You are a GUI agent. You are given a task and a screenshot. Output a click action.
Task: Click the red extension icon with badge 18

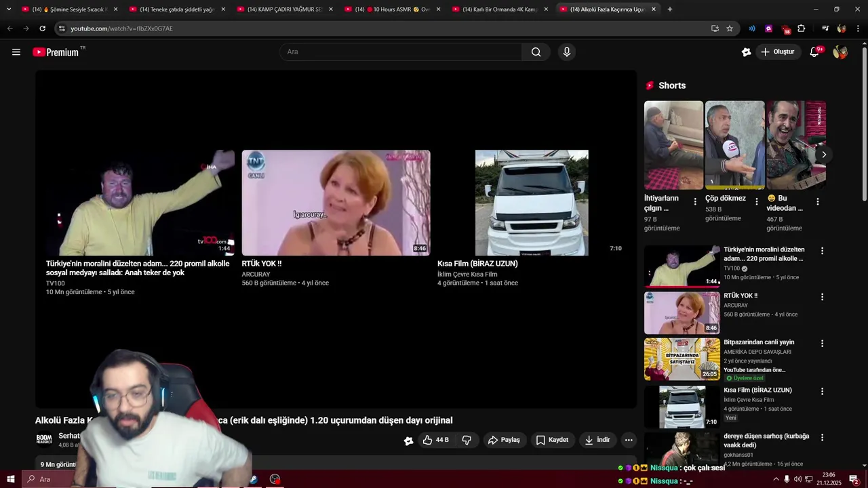(785, 29)
